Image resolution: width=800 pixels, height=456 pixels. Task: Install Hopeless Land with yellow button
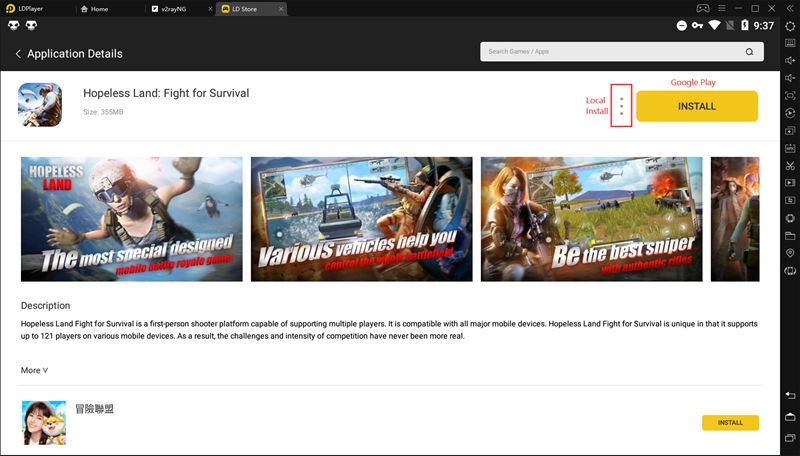point(697,106)
